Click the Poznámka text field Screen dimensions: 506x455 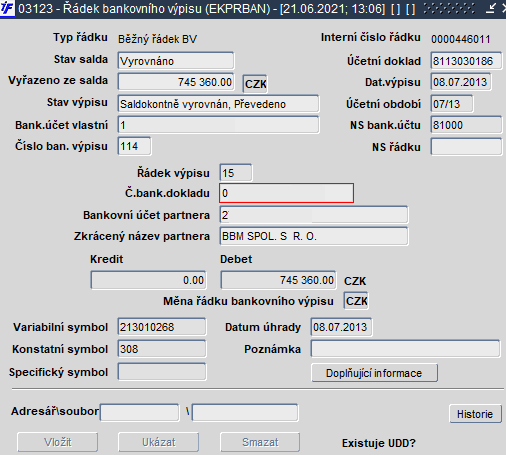coord(405,349)
